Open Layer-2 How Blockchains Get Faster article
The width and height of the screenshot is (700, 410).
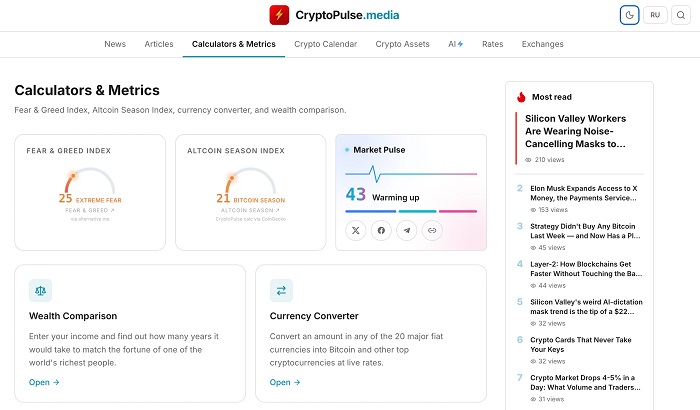pos(586,269)
